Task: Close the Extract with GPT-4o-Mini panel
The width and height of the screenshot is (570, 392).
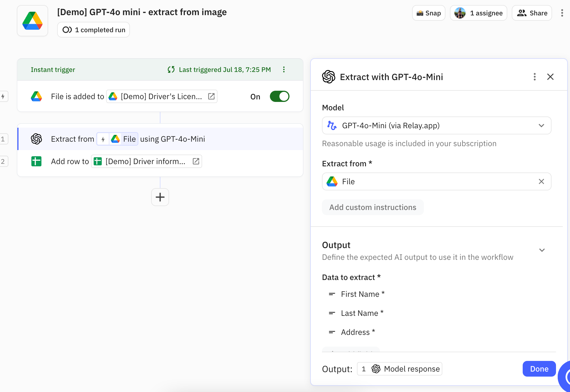Action: click(x=550, y=77)
